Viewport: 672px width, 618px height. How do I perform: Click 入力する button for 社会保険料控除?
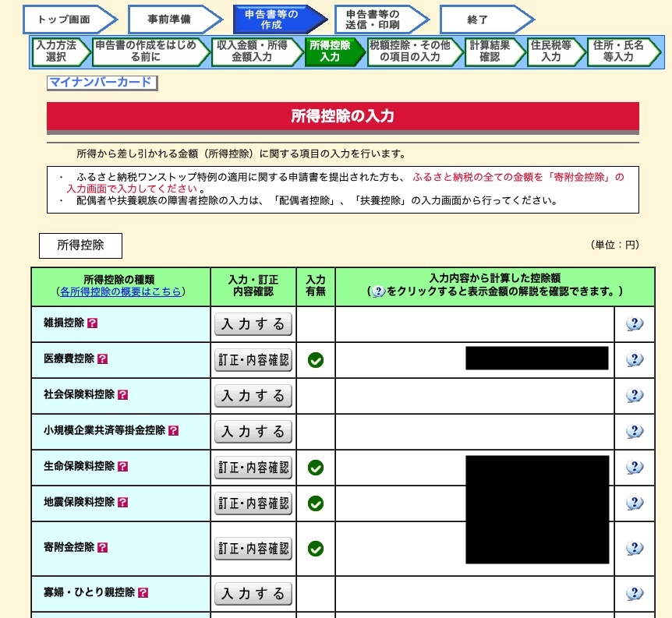point(253,396)
